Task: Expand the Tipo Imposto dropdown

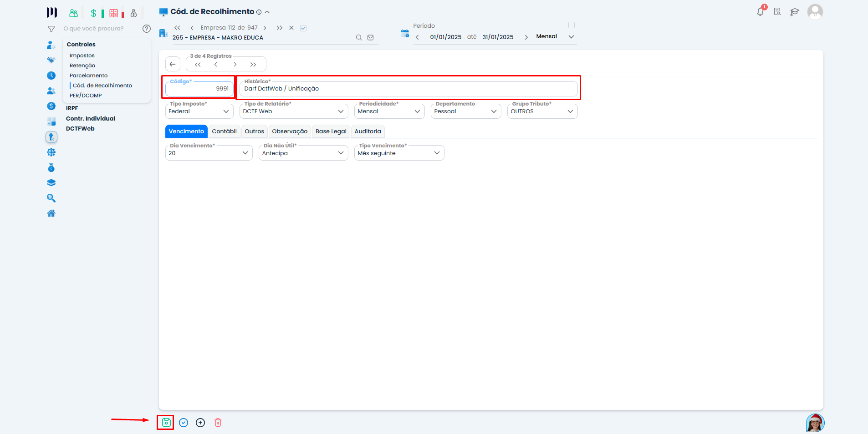Action: 226,111
